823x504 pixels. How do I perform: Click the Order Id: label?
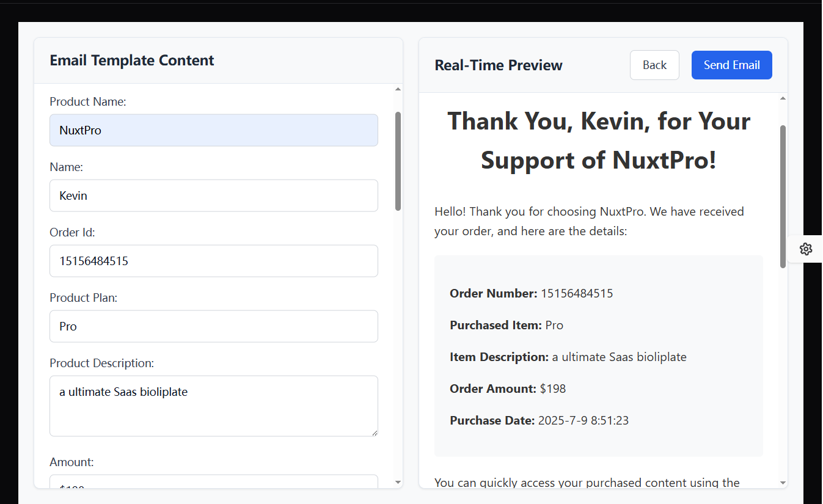point(73,232)
